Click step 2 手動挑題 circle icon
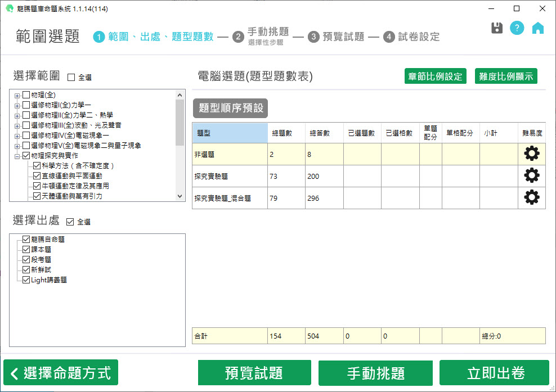Image resolution: width=556 pixels, height=392 pixels. [238, 37]
